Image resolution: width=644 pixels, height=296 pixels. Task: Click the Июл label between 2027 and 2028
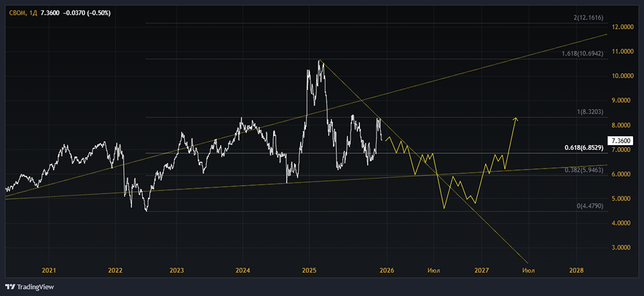pos(528,270)
